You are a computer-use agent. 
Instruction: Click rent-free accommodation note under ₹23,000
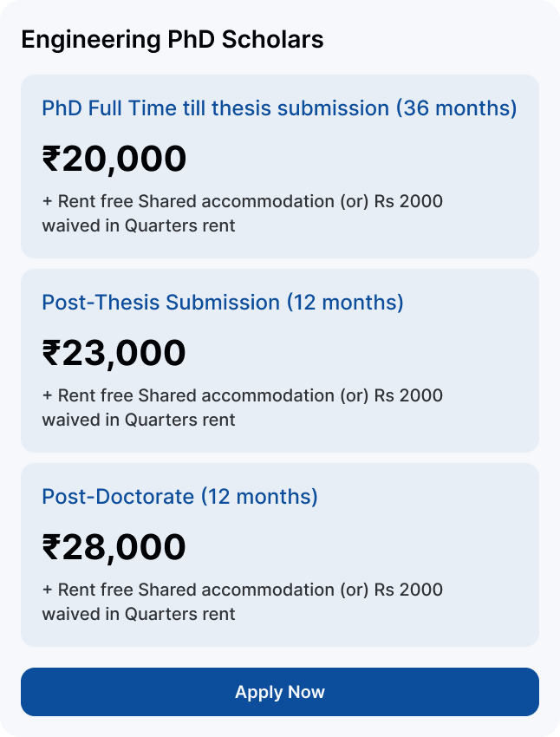(243, 408)
